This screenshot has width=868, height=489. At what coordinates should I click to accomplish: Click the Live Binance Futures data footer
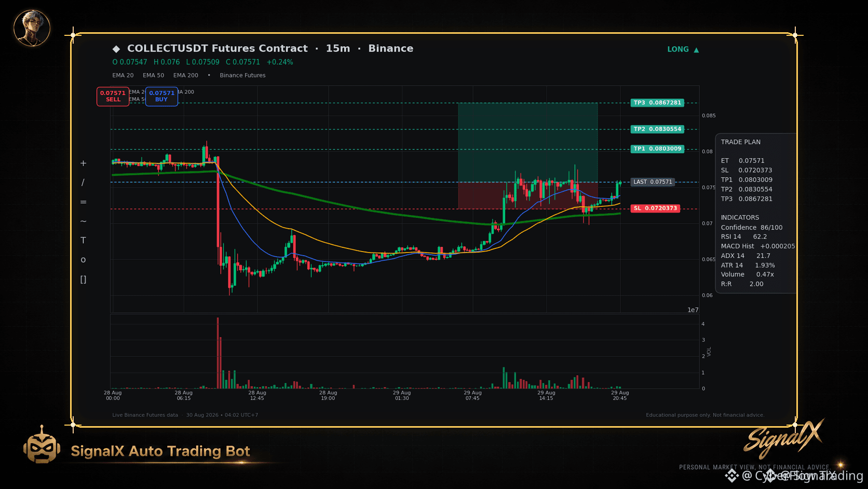145,415
